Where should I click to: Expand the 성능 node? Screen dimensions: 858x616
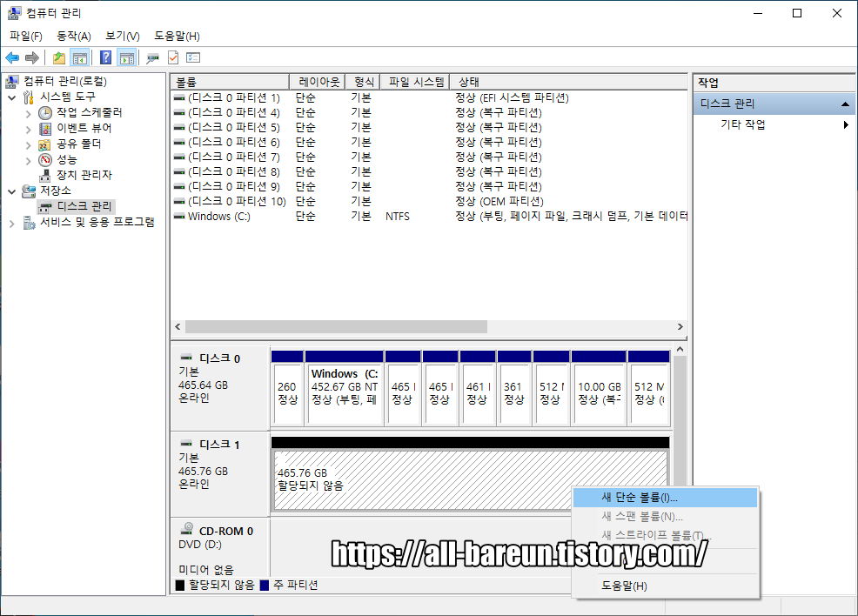29,161
